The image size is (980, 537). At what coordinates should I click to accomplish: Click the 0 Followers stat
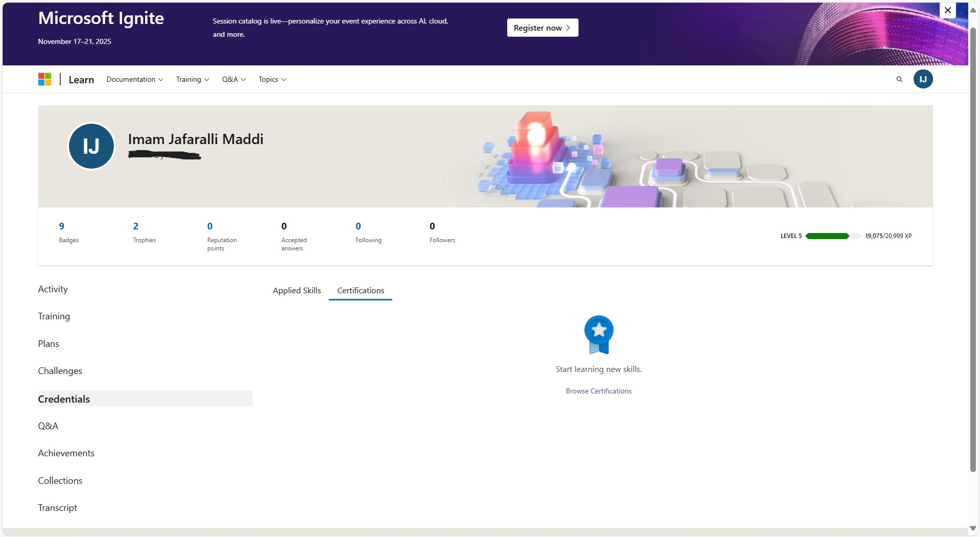click(442, 232)
